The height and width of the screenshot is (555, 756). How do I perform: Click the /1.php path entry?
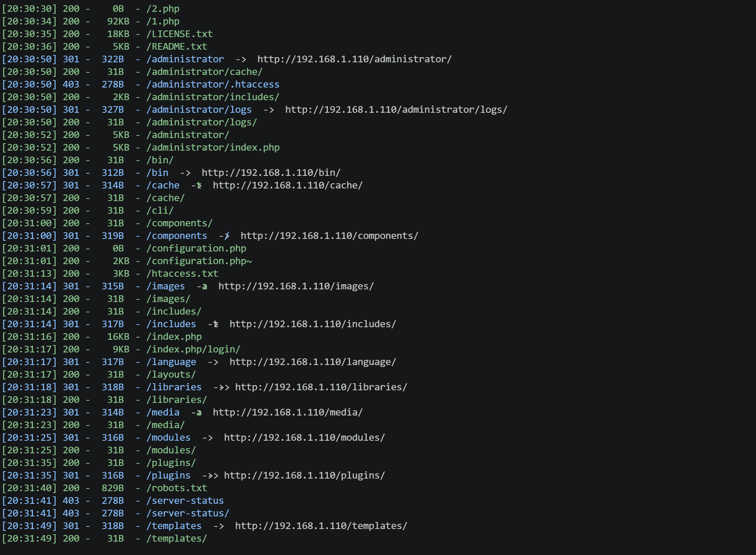coord(163,22)
